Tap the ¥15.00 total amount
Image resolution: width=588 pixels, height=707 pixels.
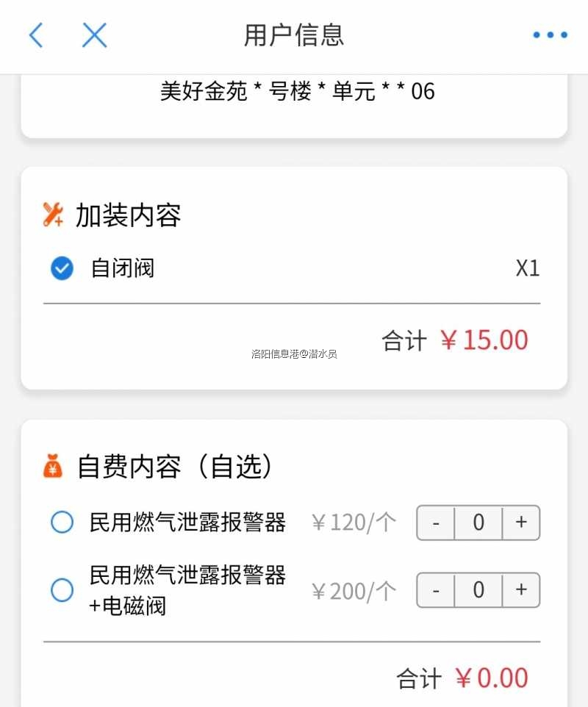(x=484, y=340)
